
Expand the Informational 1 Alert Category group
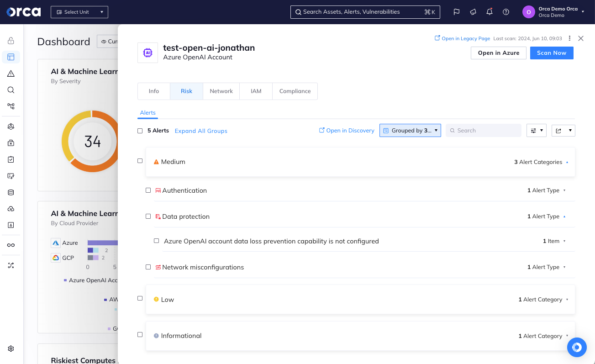tap(567, 336)
